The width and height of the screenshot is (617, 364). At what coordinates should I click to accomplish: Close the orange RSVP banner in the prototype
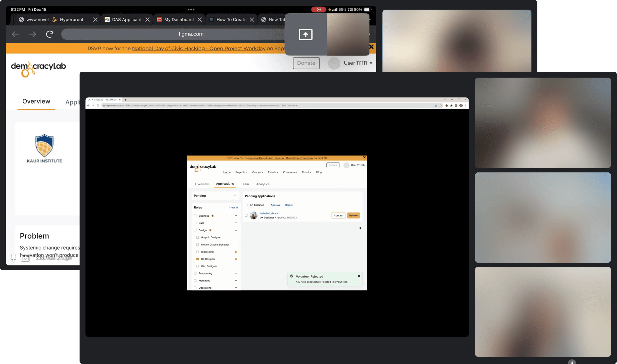pyautogui.click(x=364, y=157)
